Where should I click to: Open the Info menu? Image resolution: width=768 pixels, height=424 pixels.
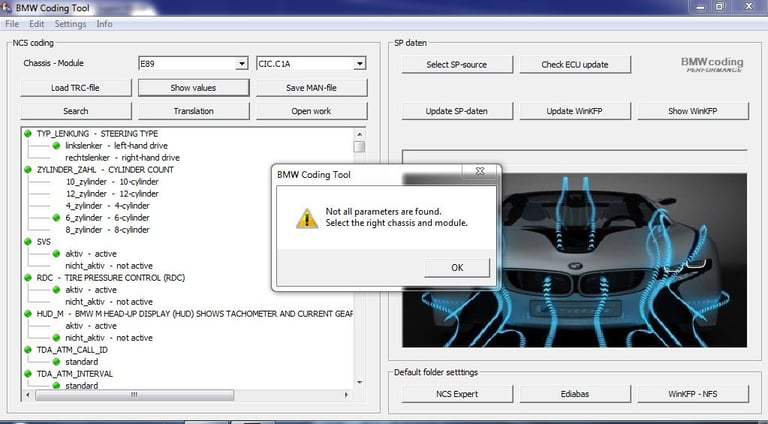[x=104, y=24]
